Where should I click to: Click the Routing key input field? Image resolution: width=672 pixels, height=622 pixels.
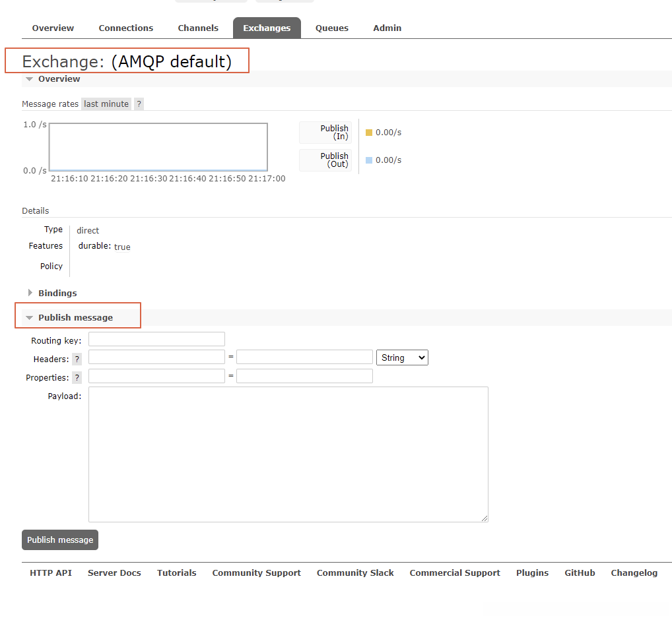click(156, 339)
